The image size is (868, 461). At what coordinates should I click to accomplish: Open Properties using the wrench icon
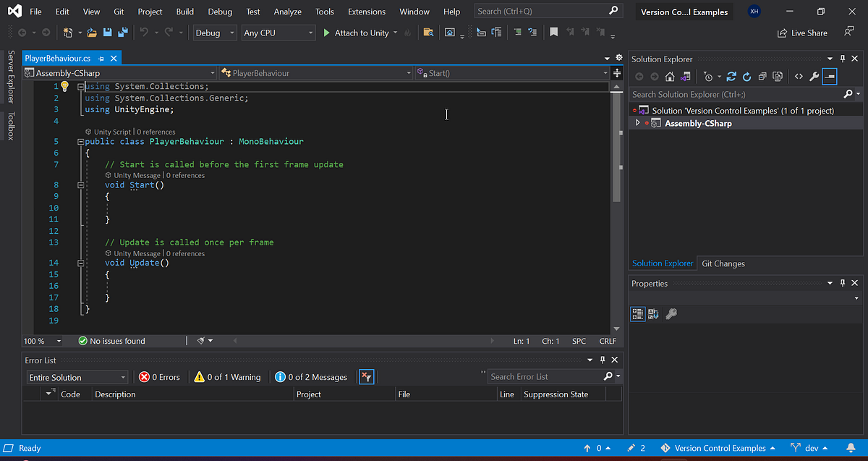[814, 76]
